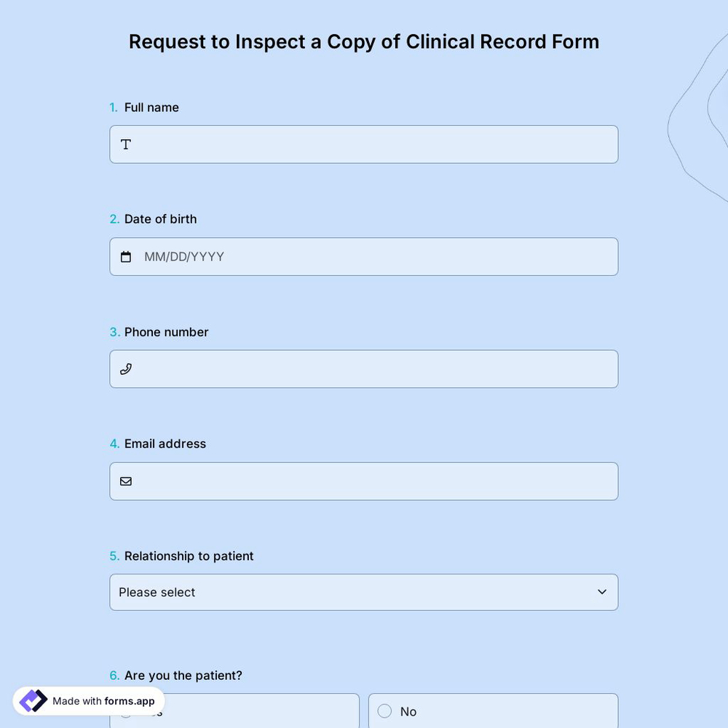Click the forms.app diamond logo icon
The height and width of the screenshot is (728, 728).
click(32, 700)
